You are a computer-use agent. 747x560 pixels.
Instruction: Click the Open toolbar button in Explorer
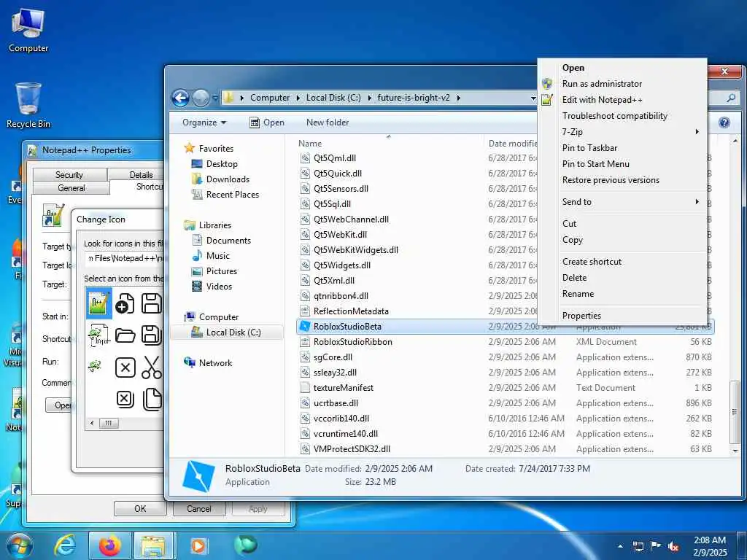[267, 122]
